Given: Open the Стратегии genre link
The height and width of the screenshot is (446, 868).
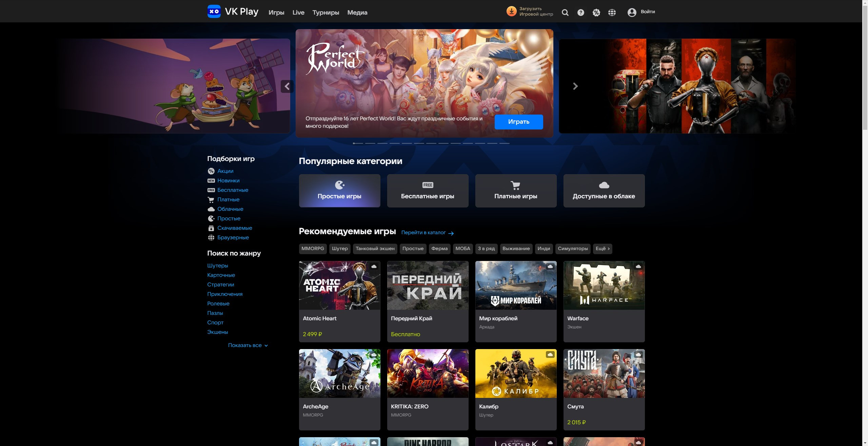Looking at the screenshot, I should click(221, 285).
